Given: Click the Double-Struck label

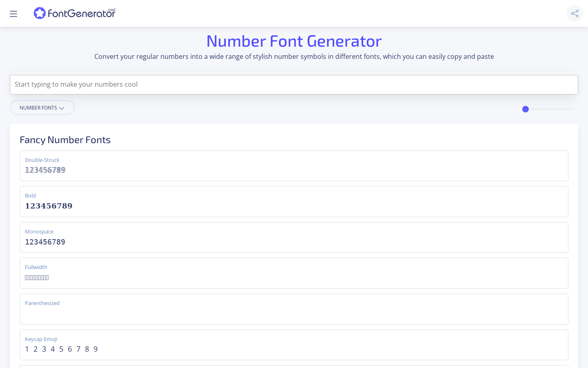Looking at the screenshot, I should click(42, 160).
